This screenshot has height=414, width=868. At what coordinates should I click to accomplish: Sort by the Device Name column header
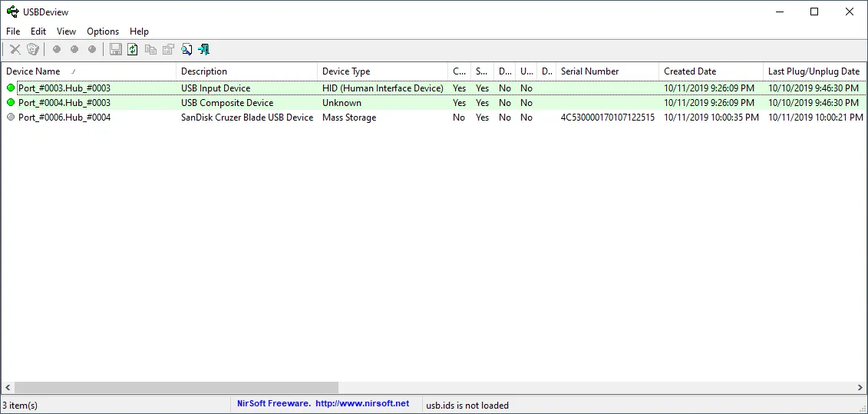(88, 71)
